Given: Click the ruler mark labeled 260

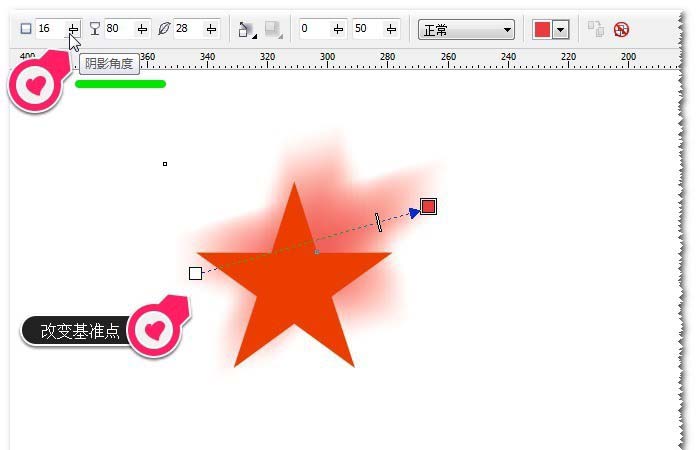Looking at the screenshot, I should 448,57.
